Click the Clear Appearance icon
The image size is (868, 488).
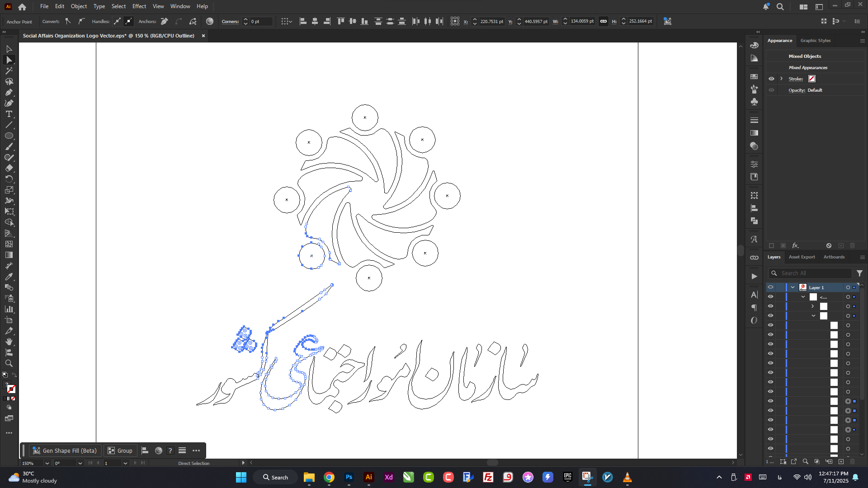[x=829, y=245]
